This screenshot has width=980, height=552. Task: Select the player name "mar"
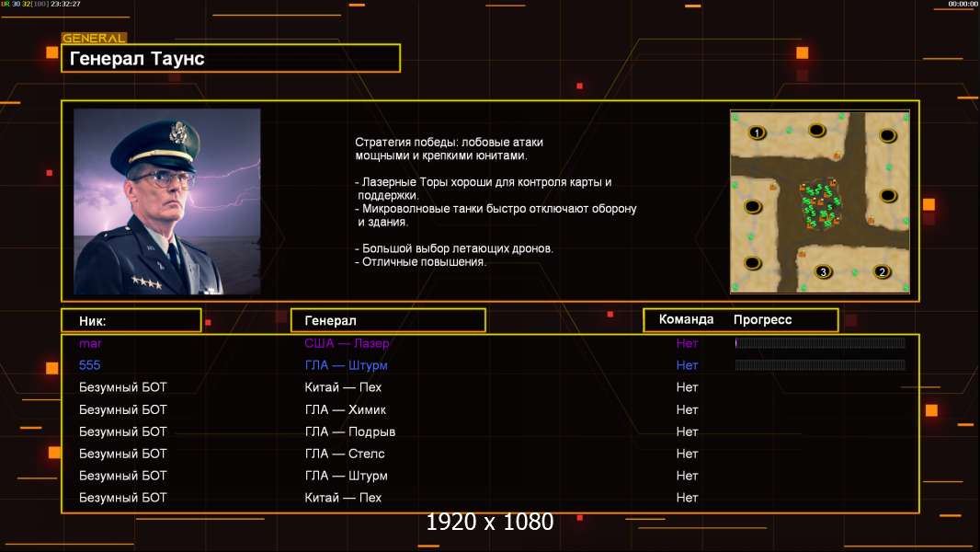tap(90, 343)
